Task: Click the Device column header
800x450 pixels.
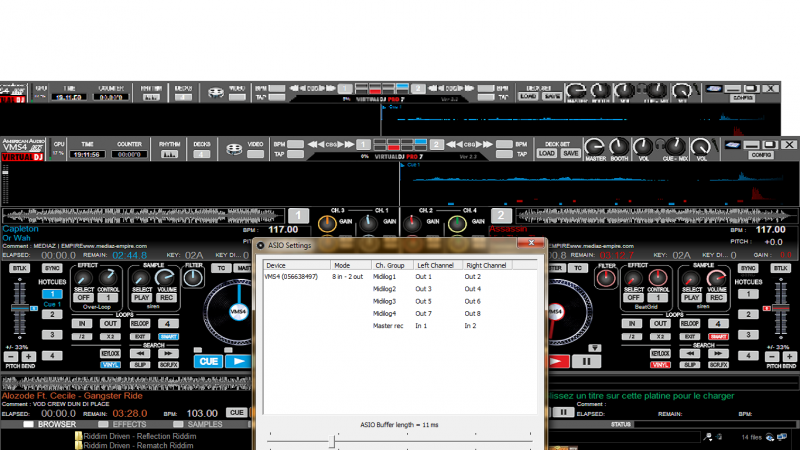Action: 297,265
